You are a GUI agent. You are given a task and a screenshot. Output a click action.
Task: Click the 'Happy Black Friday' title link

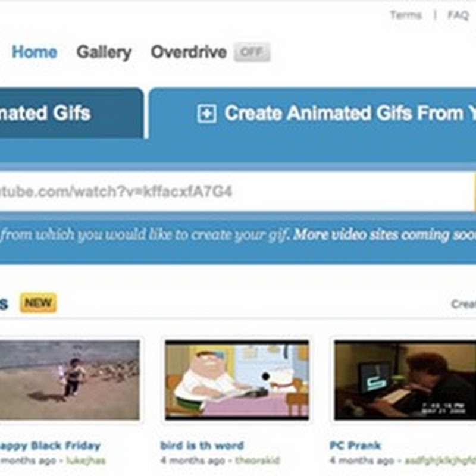point(50,446)
